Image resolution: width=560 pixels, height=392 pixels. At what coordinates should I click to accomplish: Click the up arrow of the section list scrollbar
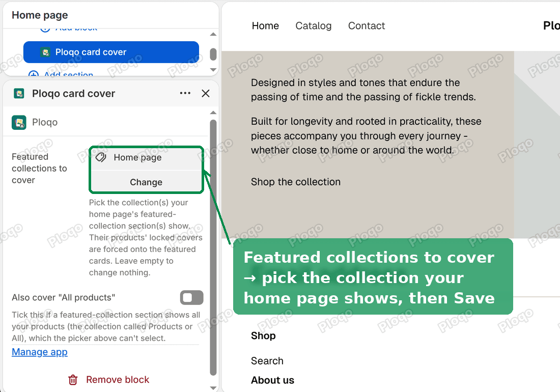(213, 34)
